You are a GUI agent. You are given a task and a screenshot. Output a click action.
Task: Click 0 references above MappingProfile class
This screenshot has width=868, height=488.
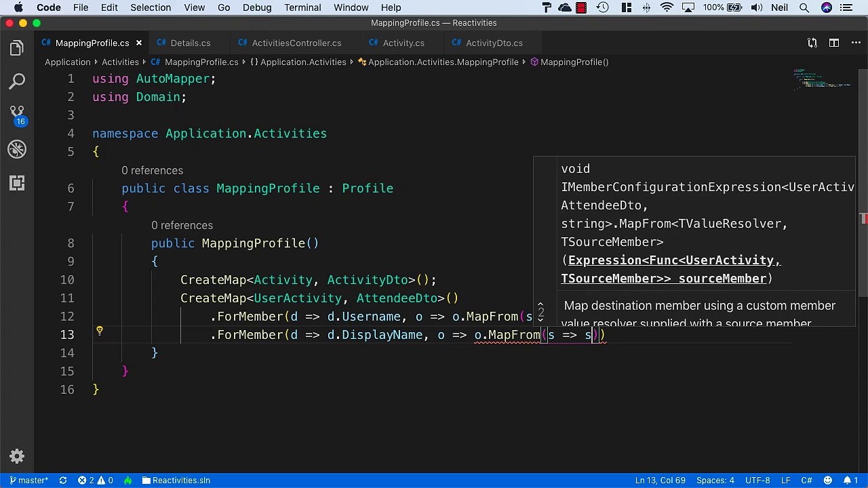[x=152, y=170]
